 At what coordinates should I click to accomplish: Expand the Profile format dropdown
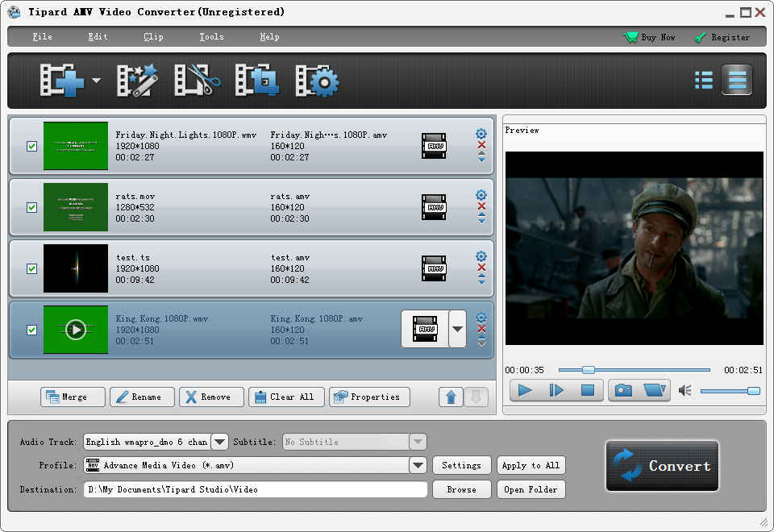pos(417,465)
